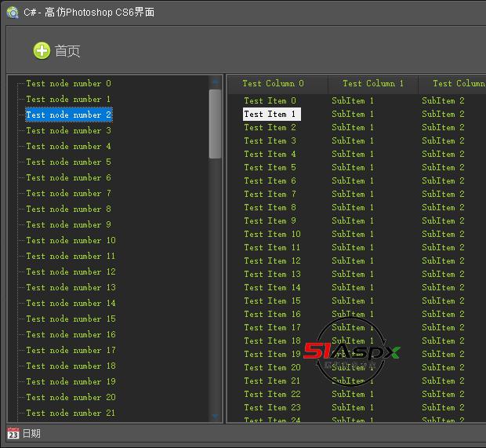
Task: Select list row Test Item 10
Action: pos(273,235)
